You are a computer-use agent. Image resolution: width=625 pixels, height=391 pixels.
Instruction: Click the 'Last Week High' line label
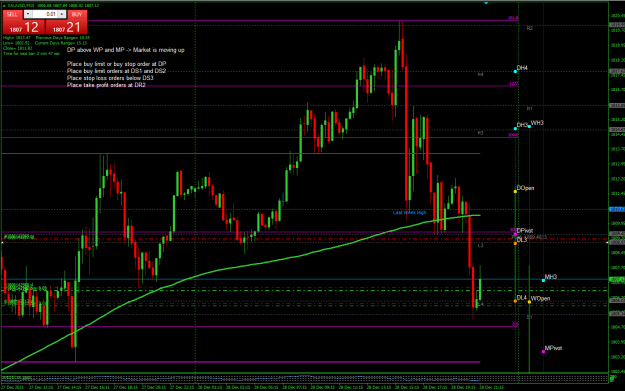click(409, 212)
